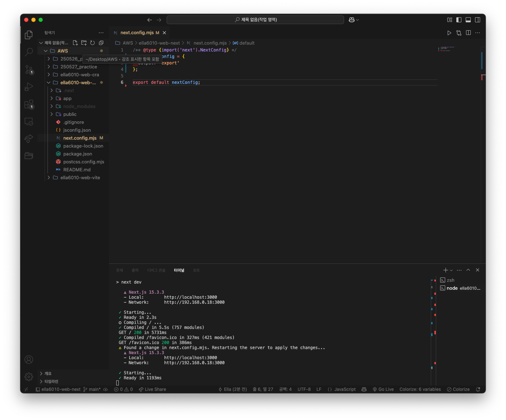Screen dimensions: 506x420
Task: Split the editor to the right
Action: click(x=468, y=33)
